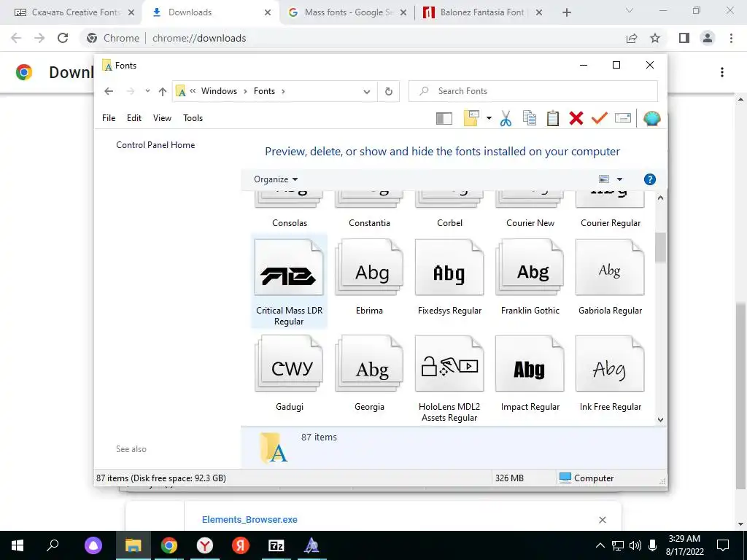Reload the Chrome downloads page

pyautogui.click(x=63, y=38)
